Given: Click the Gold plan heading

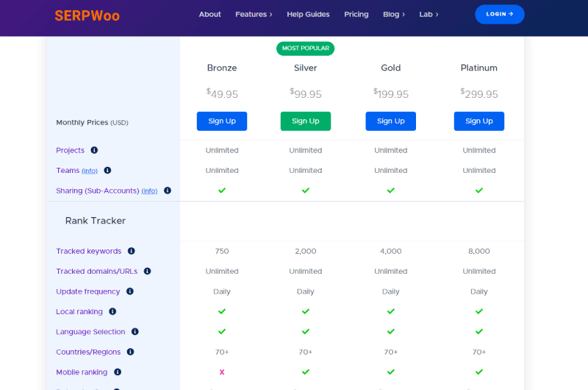Looking at the screenshot, I should [x=391, y=68].
